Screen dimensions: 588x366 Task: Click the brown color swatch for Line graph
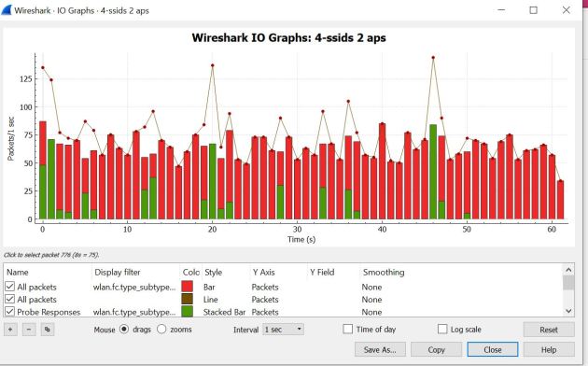[x=187, y=300]
